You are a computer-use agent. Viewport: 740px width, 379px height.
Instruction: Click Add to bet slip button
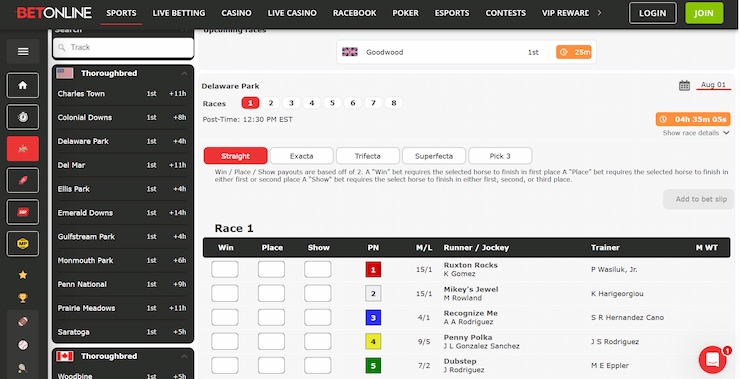tap(698, 199)
